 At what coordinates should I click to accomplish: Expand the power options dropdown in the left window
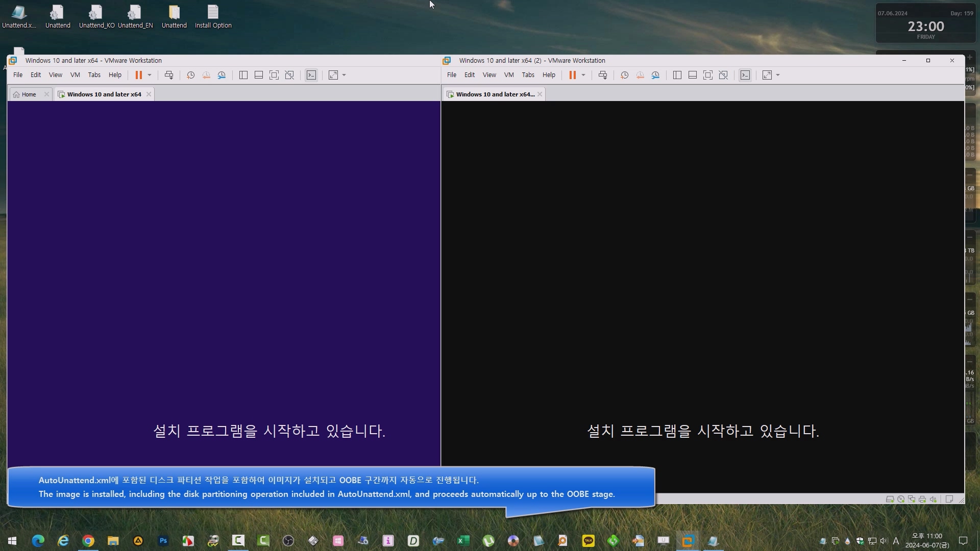(150, 75)
